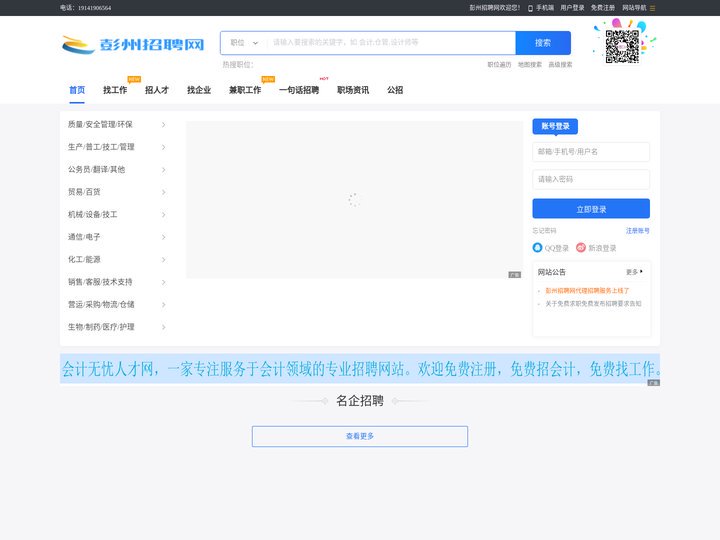This screenshot has height=540, width=720.
Task: Click the 高级搜索 link
Action: (x=560, y=65)
